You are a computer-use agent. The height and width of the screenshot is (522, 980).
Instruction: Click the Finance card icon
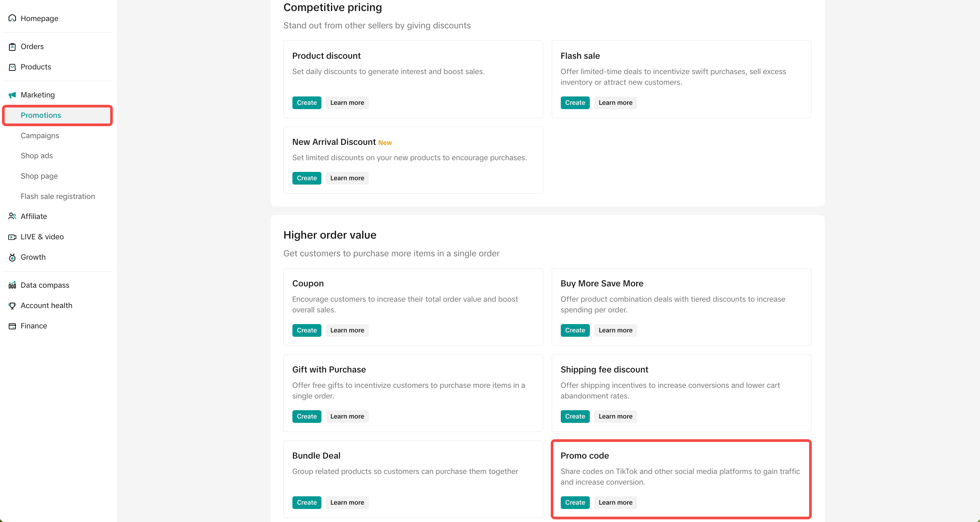(x=12, y=326)
